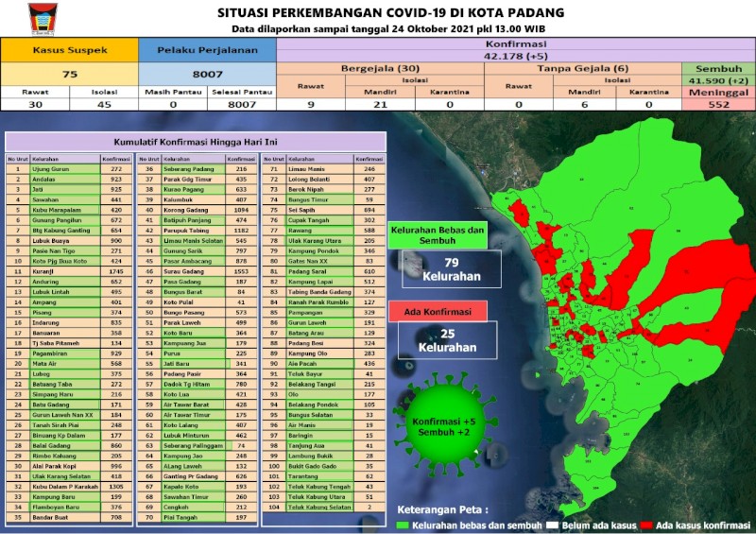Click the 'Konfirmasi +5' text in the virus graphic
Image resolution: width=756 pixels, height=534 pixels.
443,422
